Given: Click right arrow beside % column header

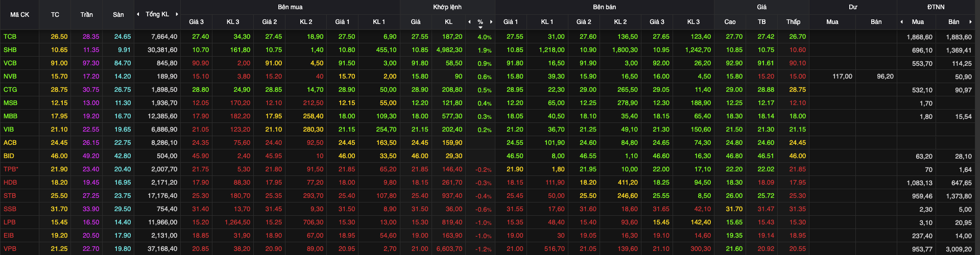Looking at the screenshot, I should tap(491, 22).
